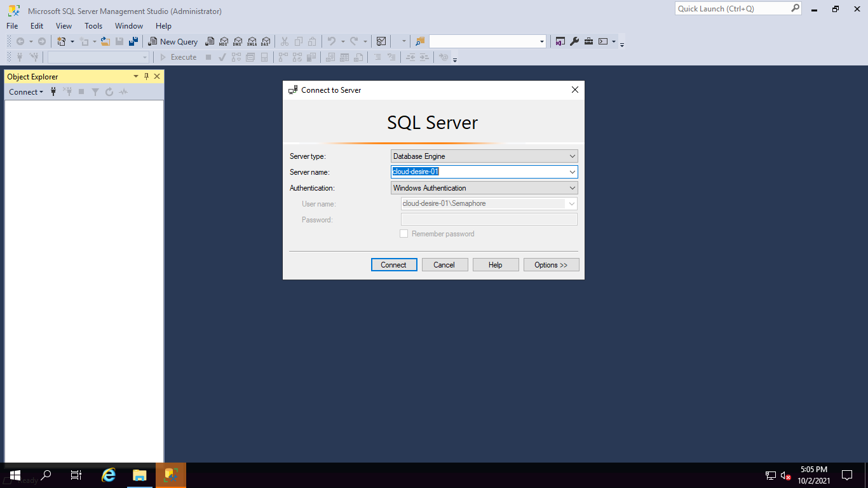Close the Connect to Server dialog

click(x=575, y=90)
